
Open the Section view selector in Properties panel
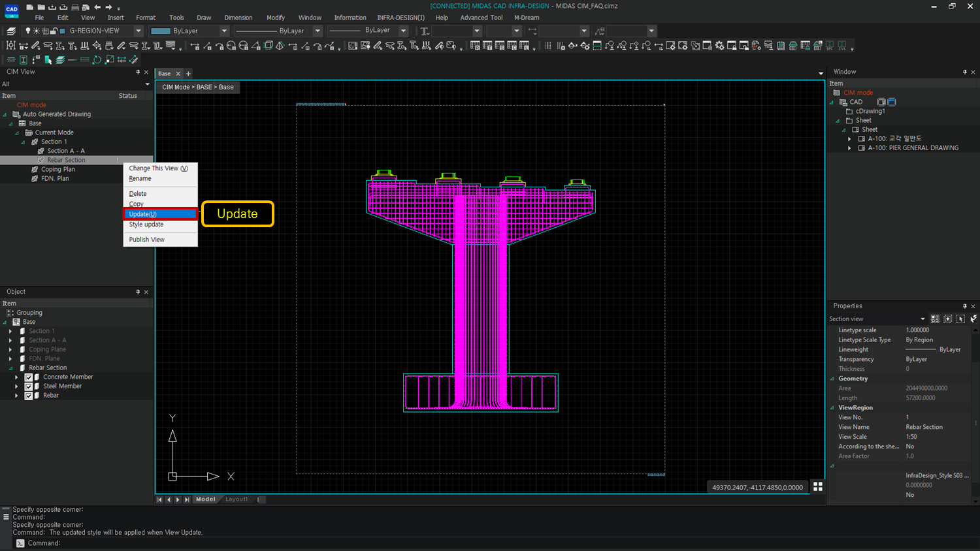(x=923, y=319)
